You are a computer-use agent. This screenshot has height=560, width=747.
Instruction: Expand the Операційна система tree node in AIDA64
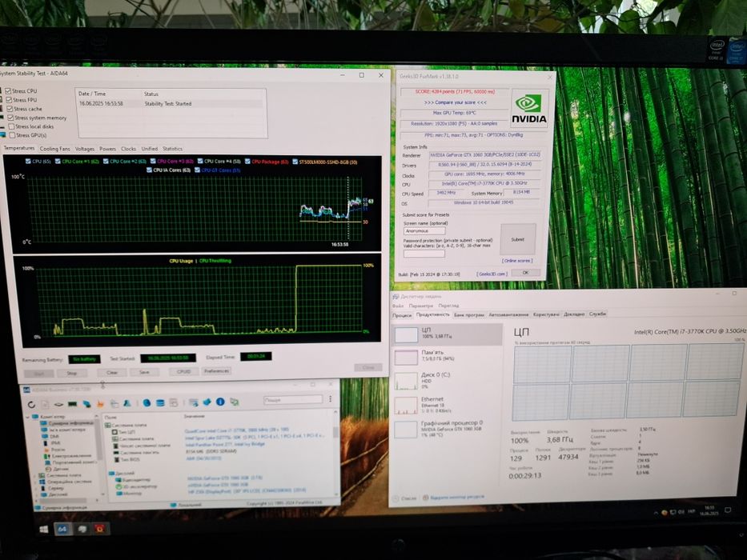36,482
